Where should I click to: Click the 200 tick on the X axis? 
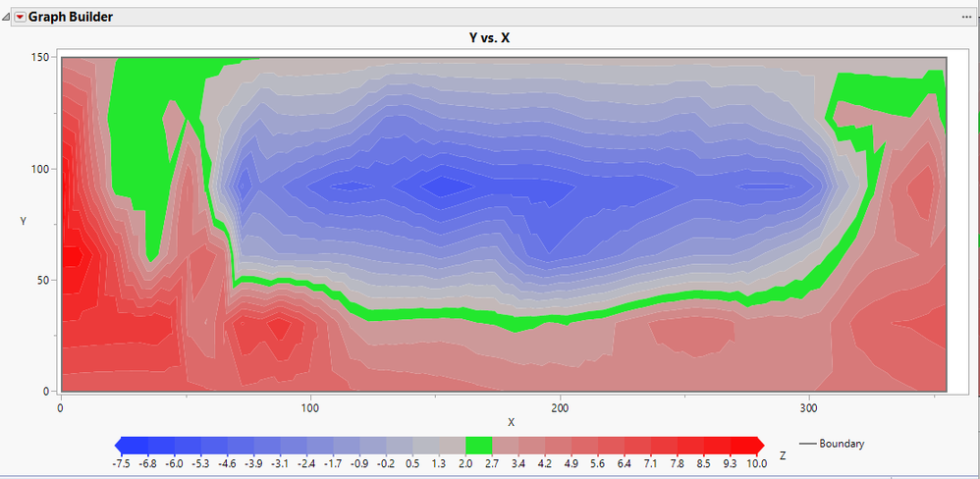(x=561, y=407)
